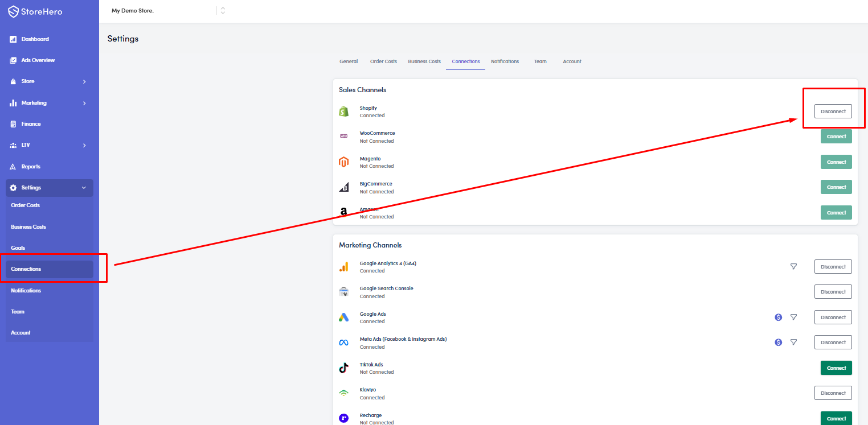Click the Recharge logo icon
868x425 pixels.
343,419
